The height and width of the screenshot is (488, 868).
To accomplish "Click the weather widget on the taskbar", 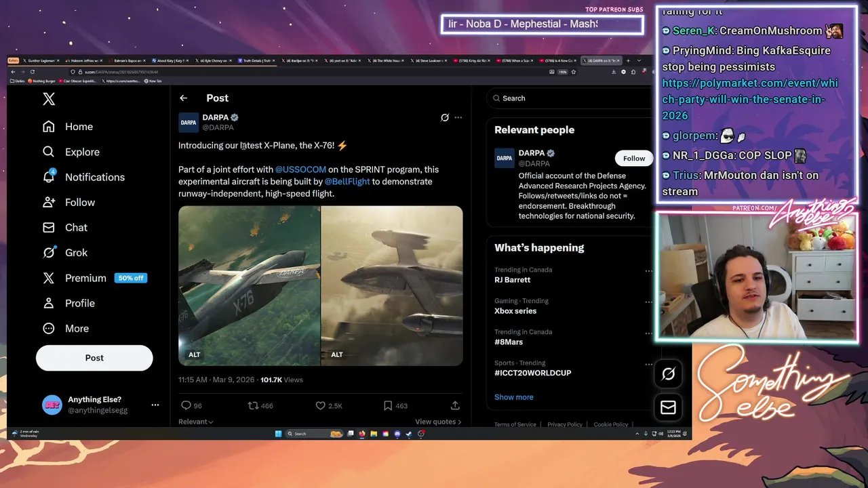I will (x=26, y=433).
